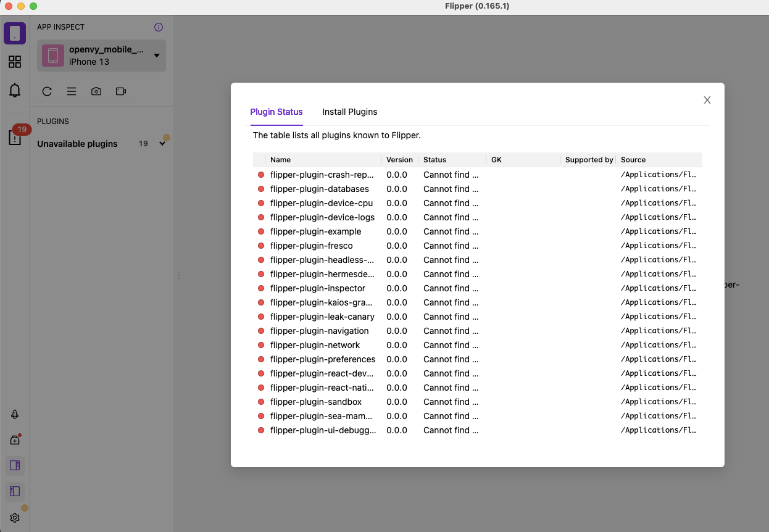Image resolution: width=769 pixels, height=532 pixels.
Task: Select the highlighted sidebar layout icon
Action: [x=15, y=465]
